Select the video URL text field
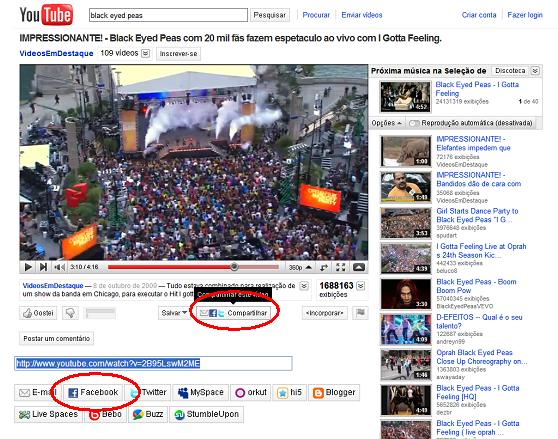Image resolution: width=558 pixels, height=439 pixels. pyautogui.click(x=153, y=364)
